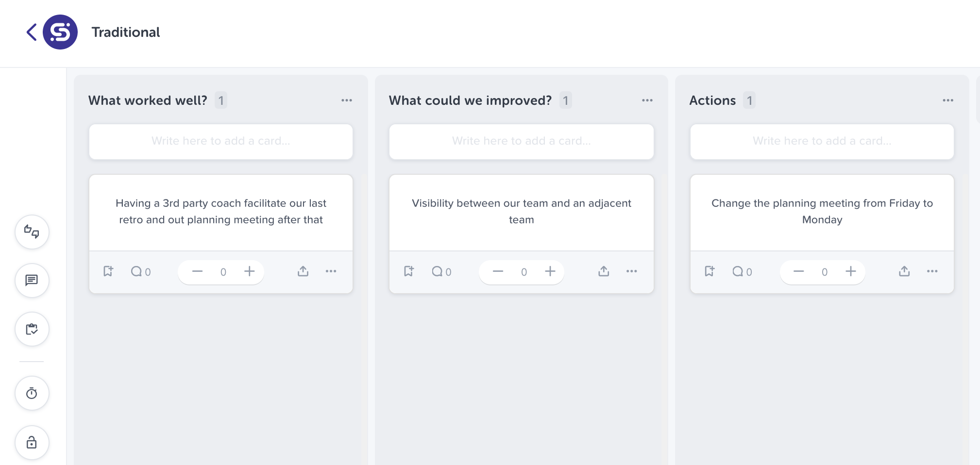This screenshot has height=465, width=980.
Task: Toggle the bookmark on the Actions column card
Action: (x=710, y=271)
